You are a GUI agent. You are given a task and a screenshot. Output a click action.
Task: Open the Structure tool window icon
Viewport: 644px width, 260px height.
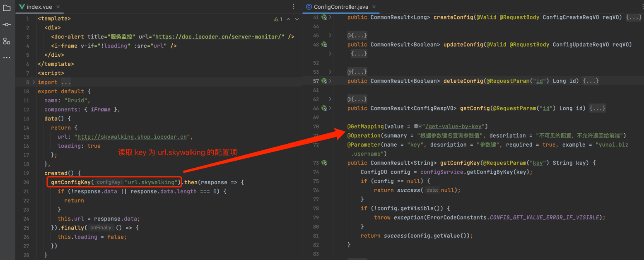[7, 41]
